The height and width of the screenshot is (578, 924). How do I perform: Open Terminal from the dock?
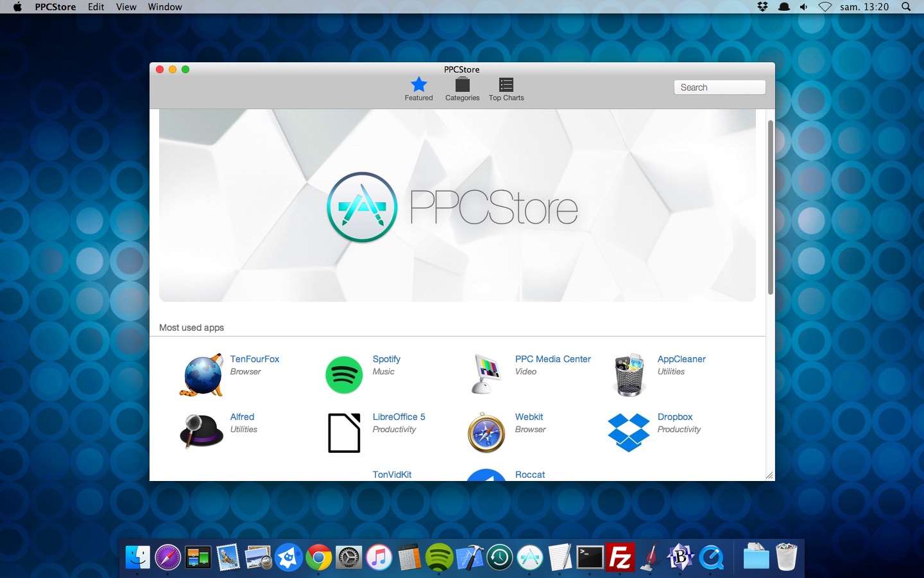(x=590, y=557)
